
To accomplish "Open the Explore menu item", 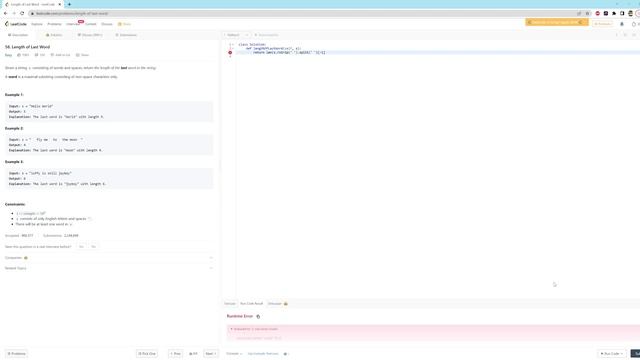I will pos(37,24).
